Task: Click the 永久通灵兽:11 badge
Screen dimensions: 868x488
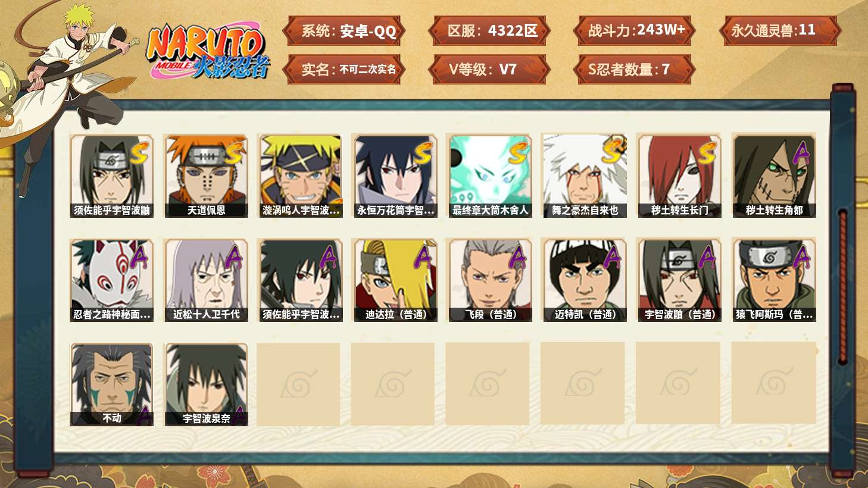Action: tap(779, 30)
